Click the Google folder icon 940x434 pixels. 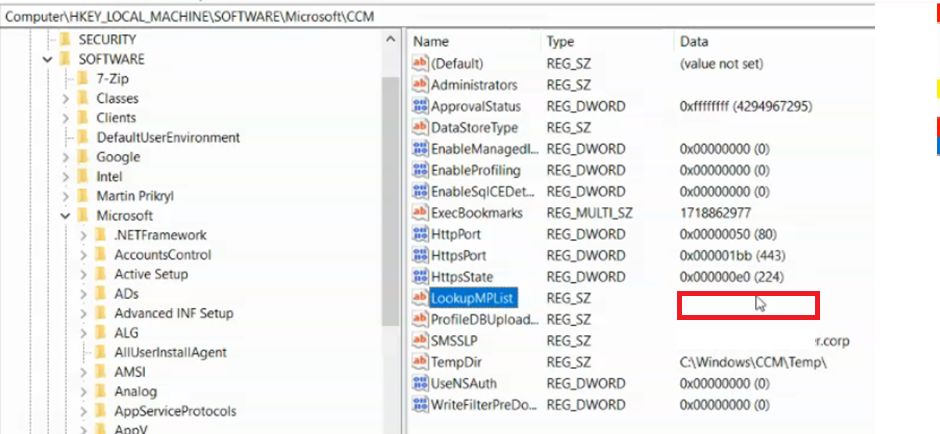click(x=83, y=157)
